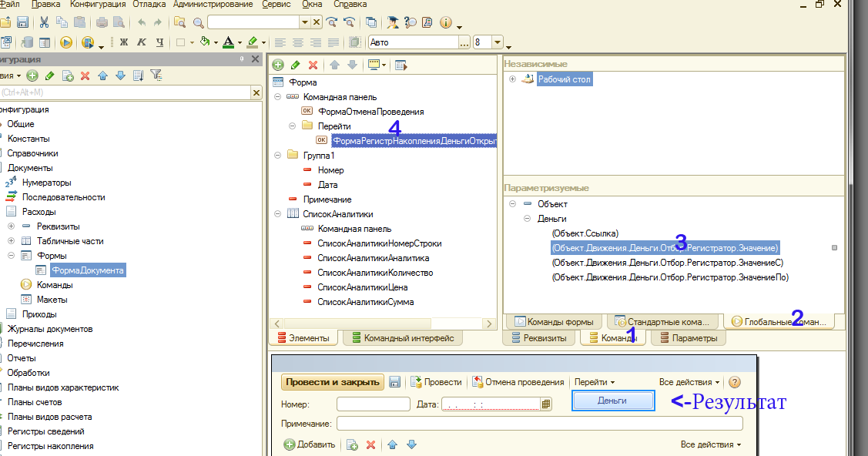868x456 pixels.
Task: Click the right arrow of the elements horizontal scrollbar
Action: 489,324
